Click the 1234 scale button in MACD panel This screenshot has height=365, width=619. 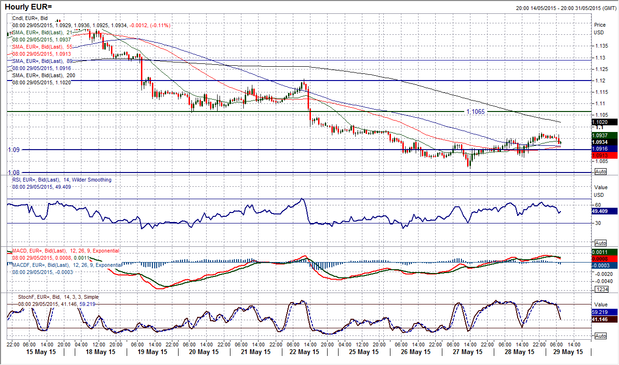point(600,290)
